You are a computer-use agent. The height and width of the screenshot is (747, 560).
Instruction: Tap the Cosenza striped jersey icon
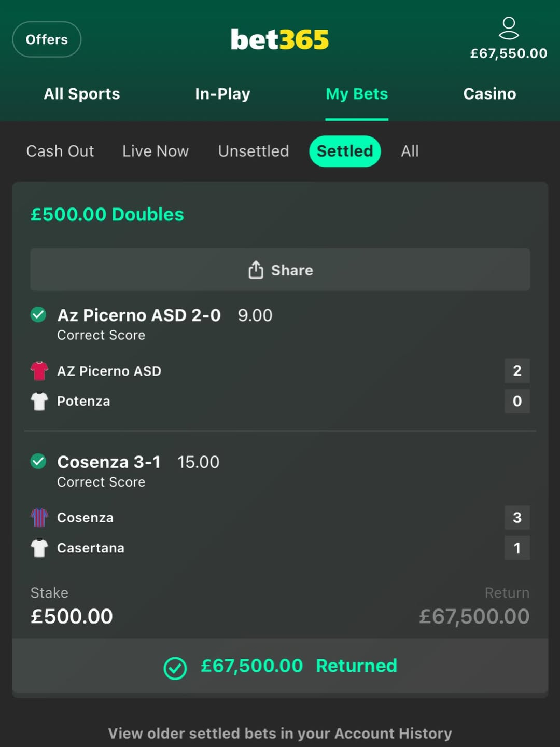point(39,517)
